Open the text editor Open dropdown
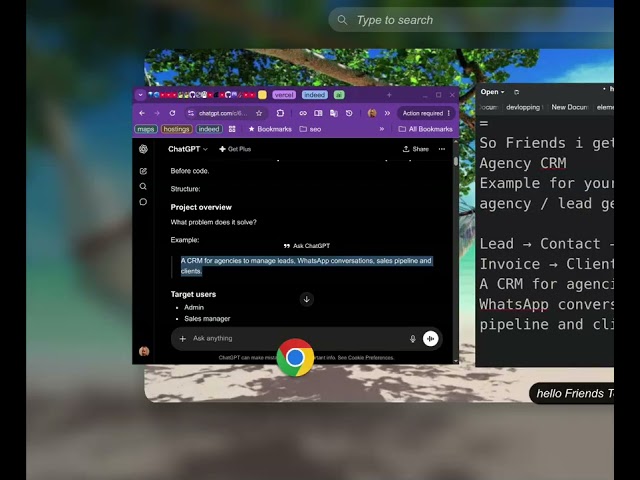The width and height of the screenshot is (640, 480). click(x=492, y=92)
